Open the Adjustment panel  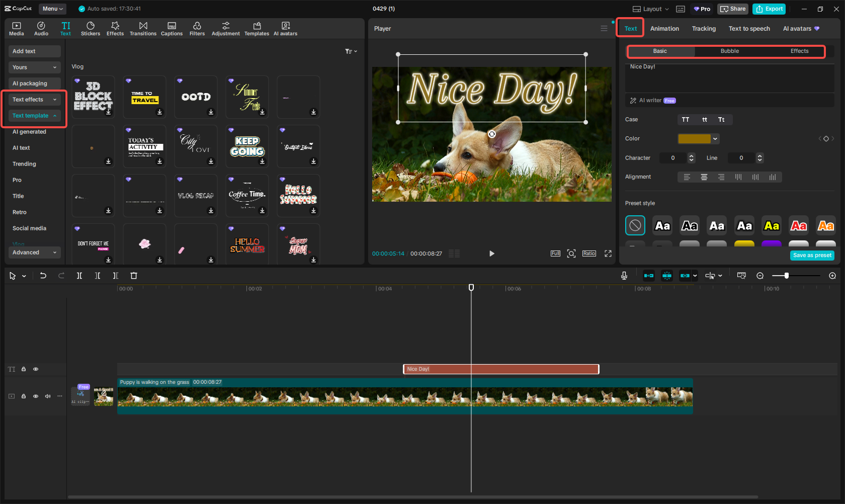click(226, 29)
